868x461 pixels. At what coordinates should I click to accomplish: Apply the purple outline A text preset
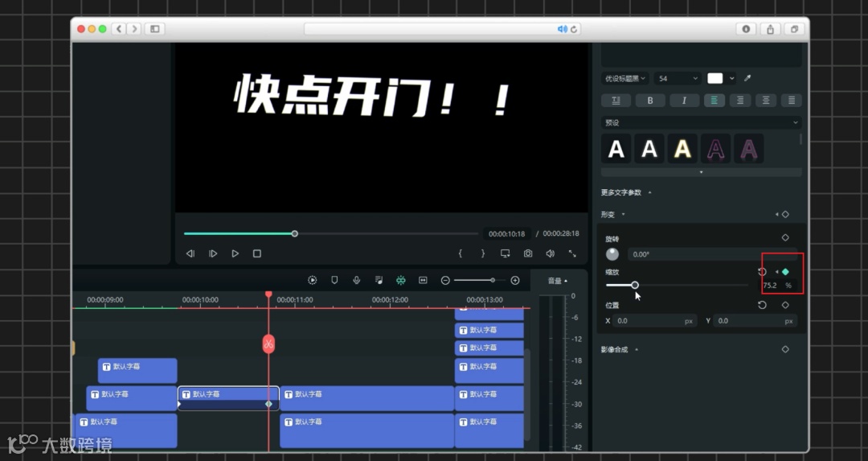tap(716, 149)
